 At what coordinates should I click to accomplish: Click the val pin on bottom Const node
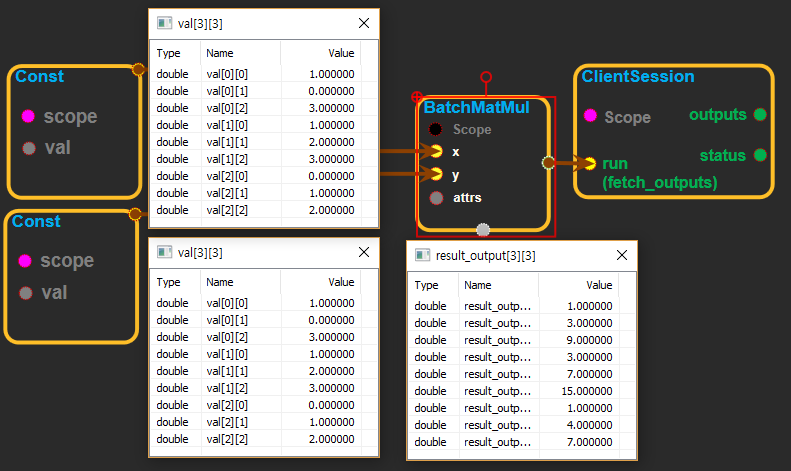point(25,293)
